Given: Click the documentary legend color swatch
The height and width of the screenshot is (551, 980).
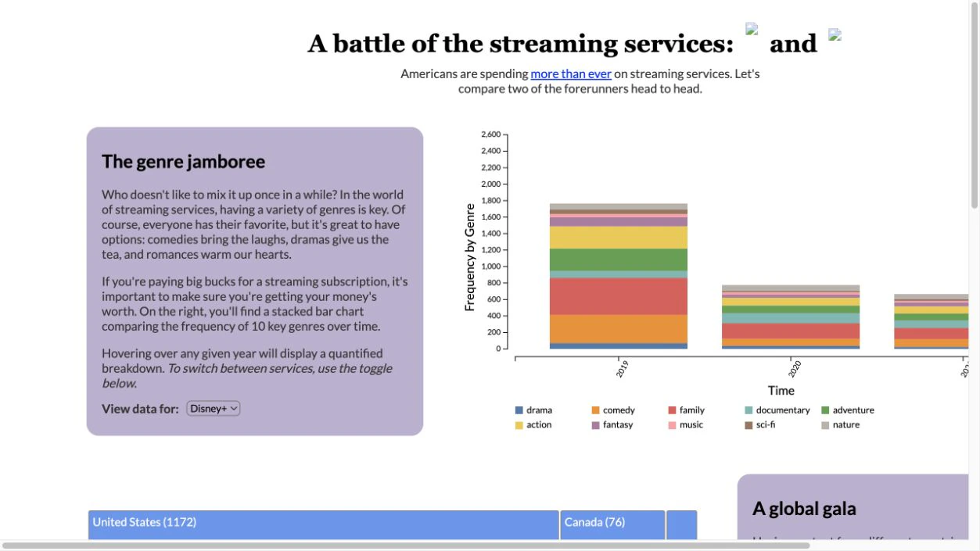Looking at the screenshot, I should click(x=749, y=410).
